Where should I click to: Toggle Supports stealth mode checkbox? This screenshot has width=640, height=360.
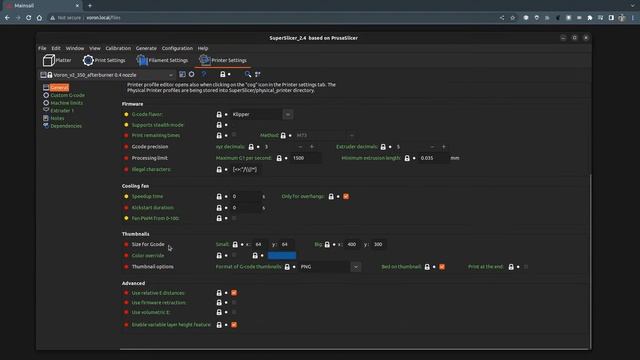tap(234, 125)
